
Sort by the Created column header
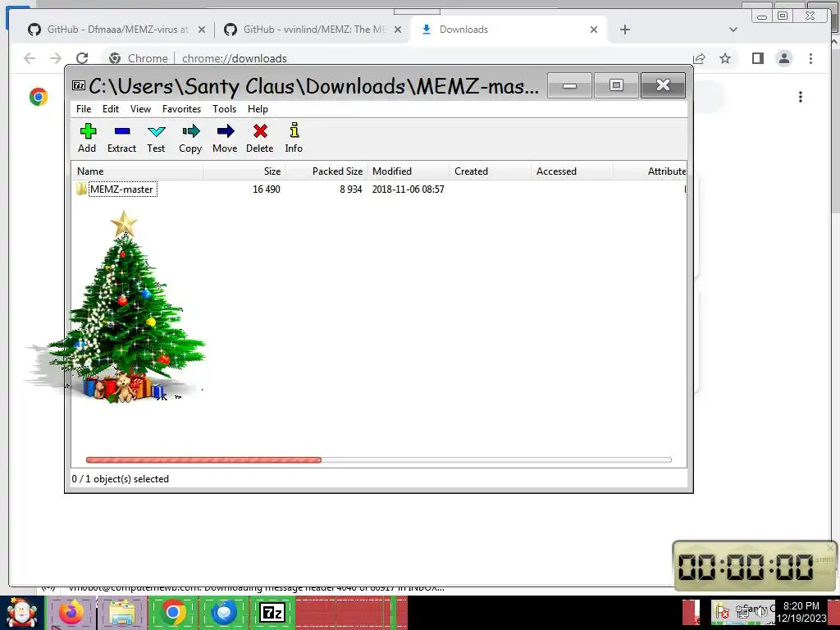491,171
